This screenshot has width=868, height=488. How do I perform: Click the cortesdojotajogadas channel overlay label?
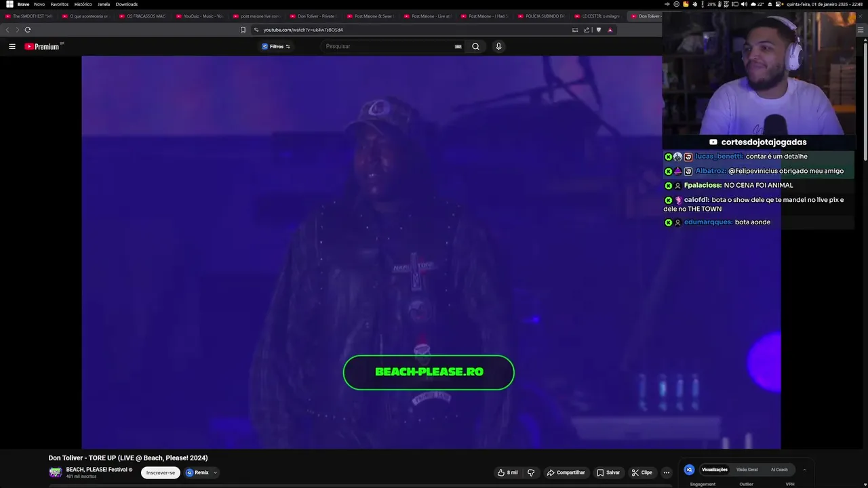[758, 142]
